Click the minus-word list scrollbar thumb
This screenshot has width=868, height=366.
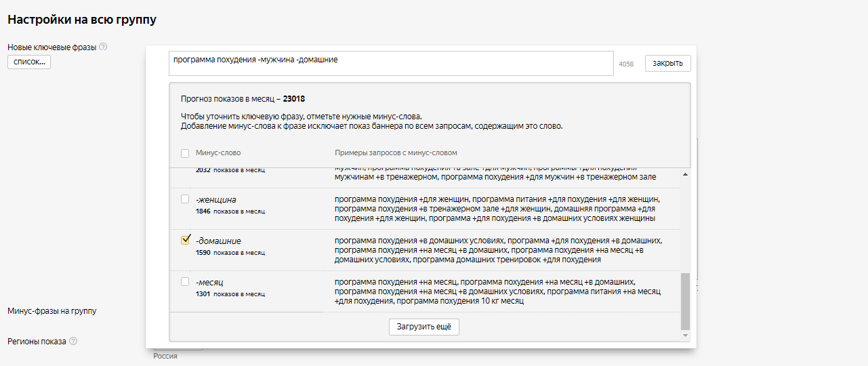point(685,301)
